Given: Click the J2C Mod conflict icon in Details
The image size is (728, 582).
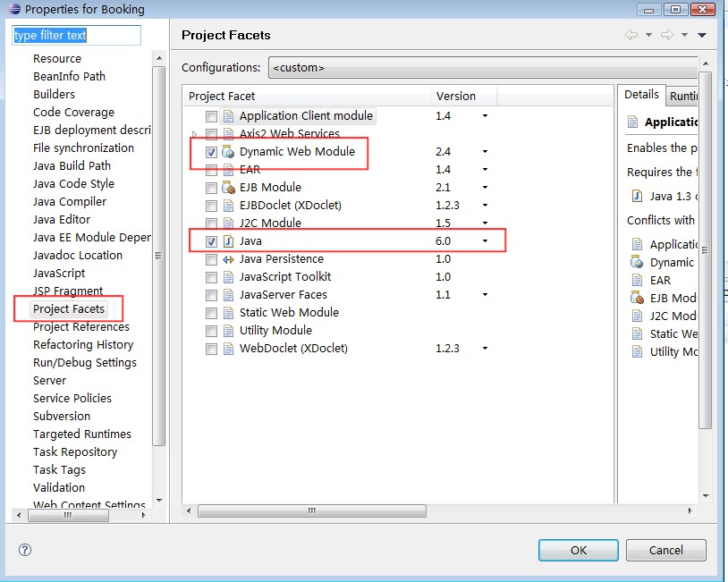Looking at the screenshot, I should 637,316.
